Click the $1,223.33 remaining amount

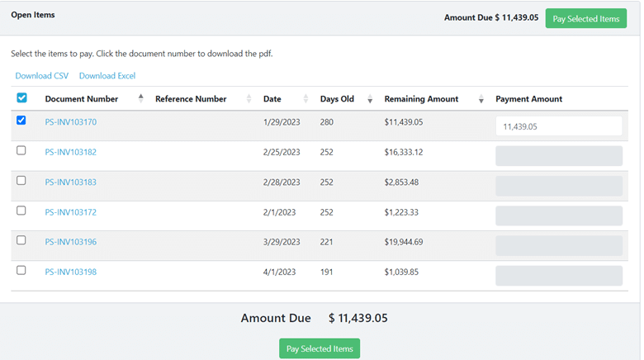(x=401, y=212)
